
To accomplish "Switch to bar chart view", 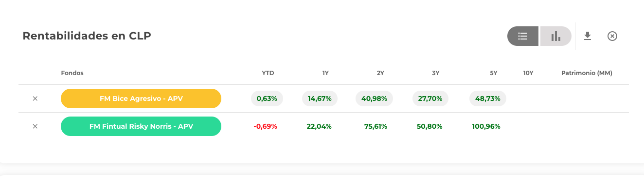I will point(555,36).
